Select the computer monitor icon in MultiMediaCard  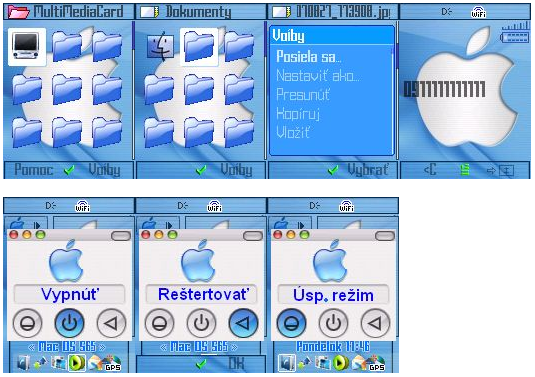(x=27, y=47)
